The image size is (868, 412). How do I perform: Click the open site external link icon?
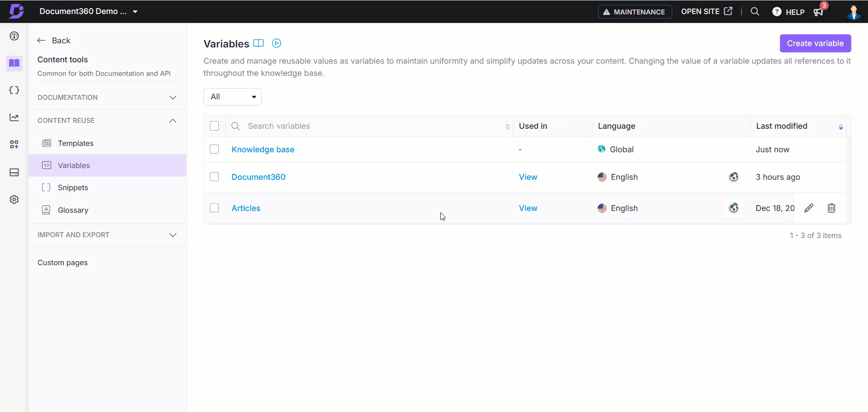pyautogui.click(x=728, y=11)
